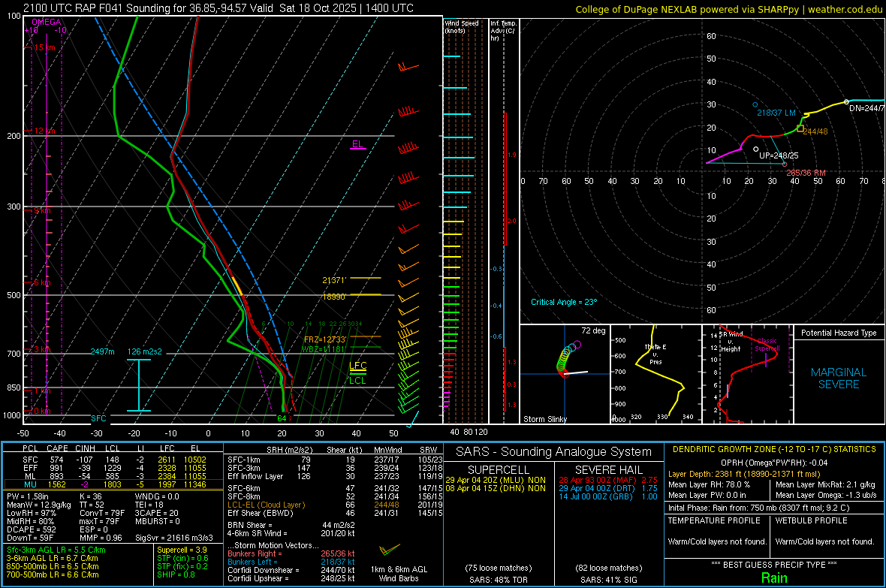Screen dimensions: 886x588
Task: Click the DCAPE = 592 value
Action: 31,529
